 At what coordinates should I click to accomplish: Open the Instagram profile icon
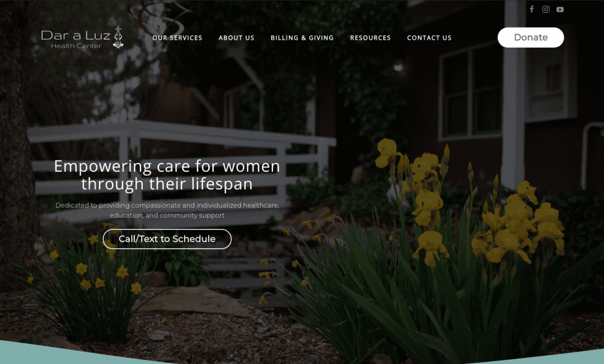coord(546,9)
